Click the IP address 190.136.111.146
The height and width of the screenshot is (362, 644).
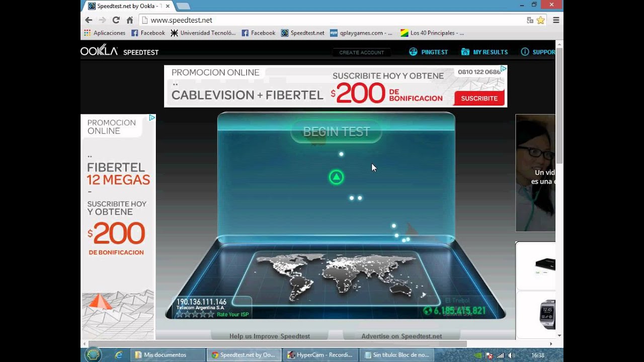coord(201,302)
